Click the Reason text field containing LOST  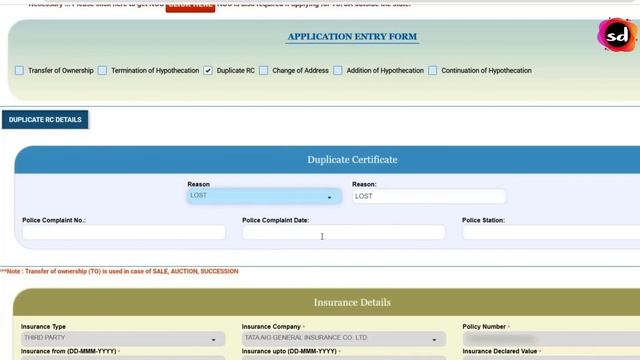(x=429, y=196)
